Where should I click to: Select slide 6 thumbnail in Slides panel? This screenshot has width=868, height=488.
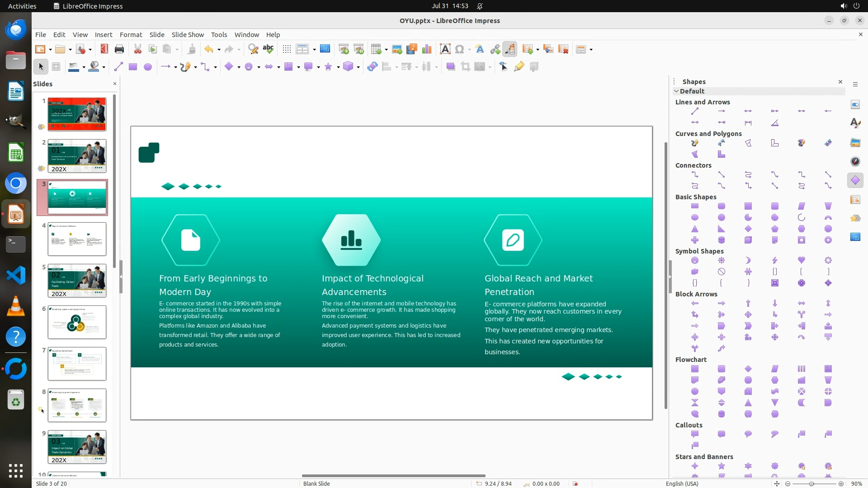click(77, 322)
